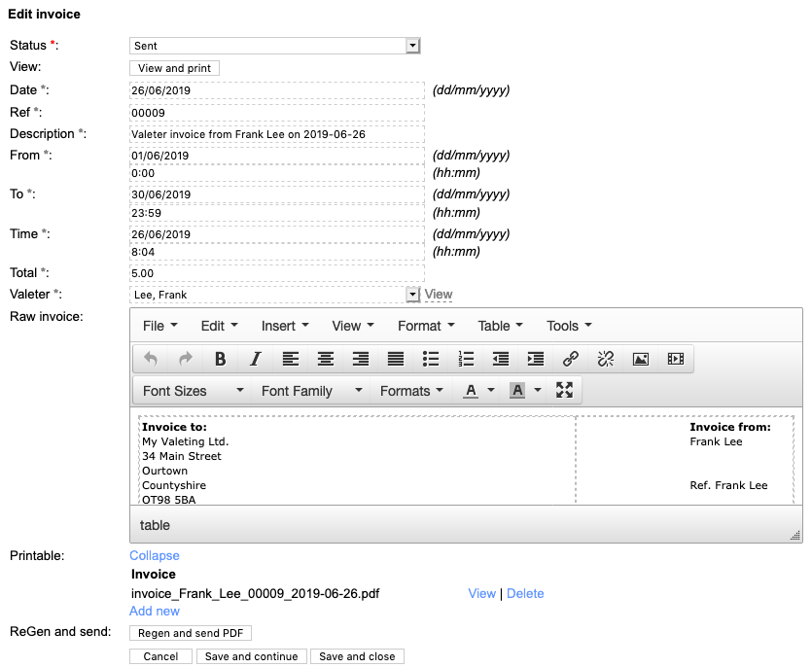Viewport: 812px width, 668px height.
Task: Insert a numbered list
Action: (466, 359)
